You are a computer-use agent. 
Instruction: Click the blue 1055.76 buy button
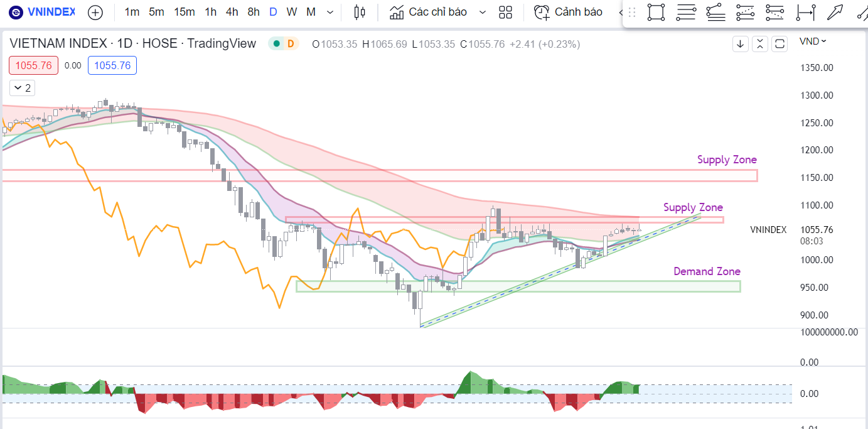click(112, 65)
